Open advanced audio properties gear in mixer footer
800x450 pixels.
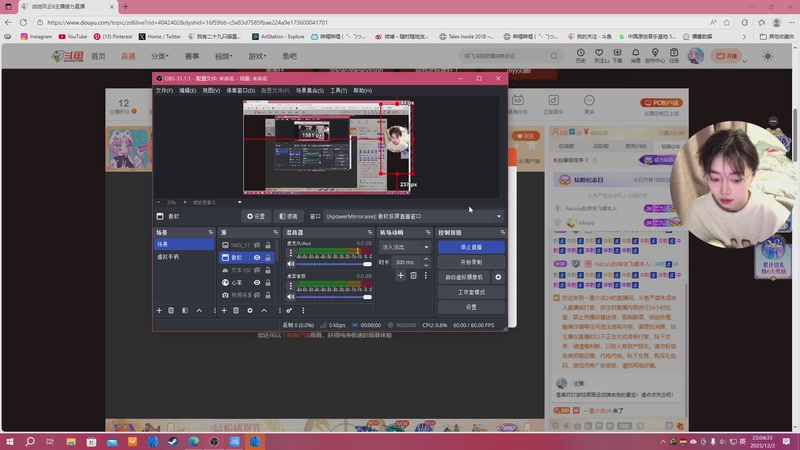coord(289,310)
